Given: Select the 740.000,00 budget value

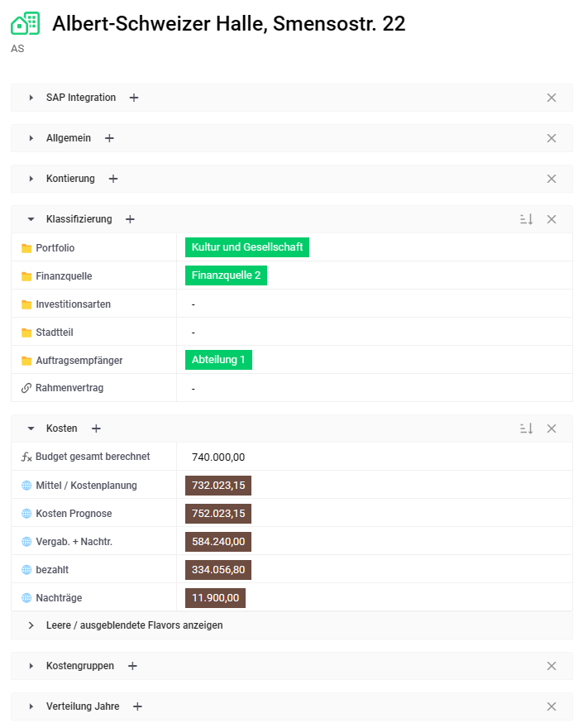Looking at the screenshot, I should [218, 457].
